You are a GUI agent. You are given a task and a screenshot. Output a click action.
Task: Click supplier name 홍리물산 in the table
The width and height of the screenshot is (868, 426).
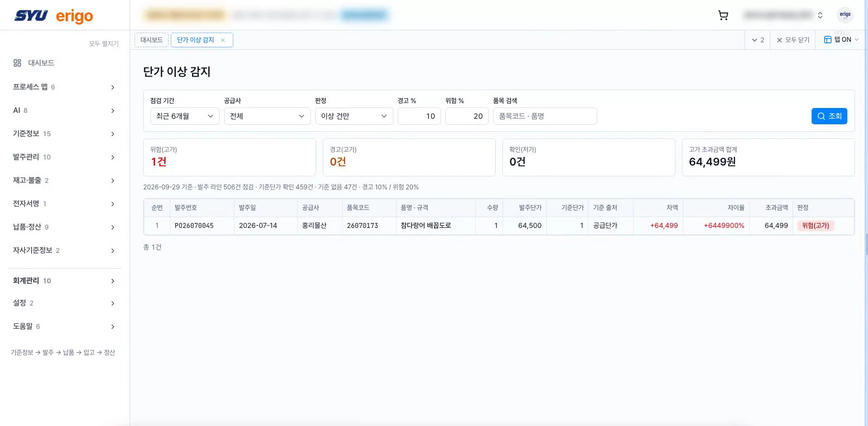point(314,226)
